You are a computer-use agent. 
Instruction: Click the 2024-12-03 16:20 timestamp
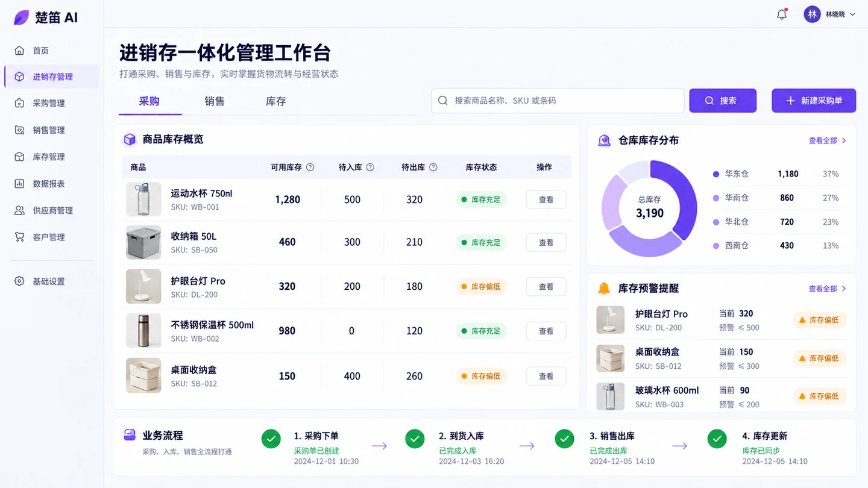tap(471, 461)
